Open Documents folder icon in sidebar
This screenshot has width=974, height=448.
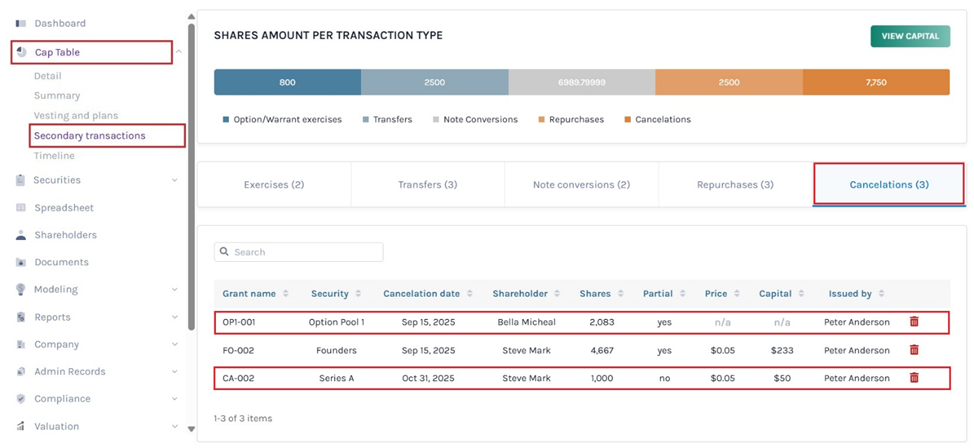point(21,262)
